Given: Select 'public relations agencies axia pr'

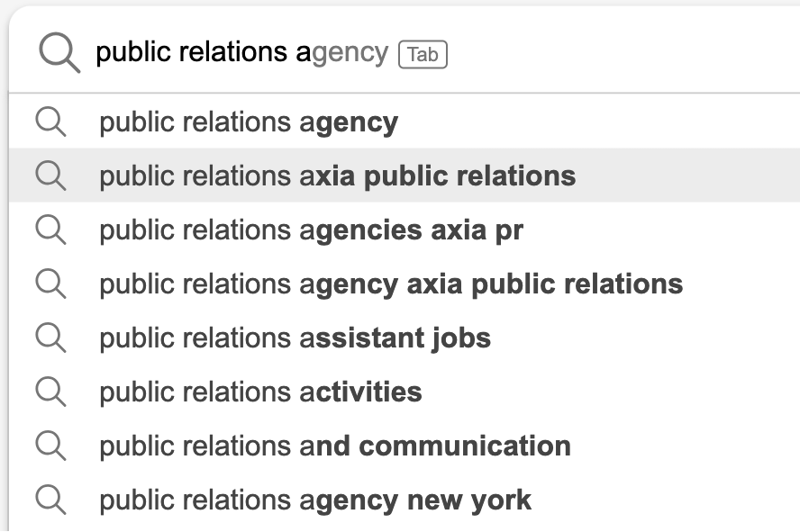Looking at the screenshot, I should point(311,230).
